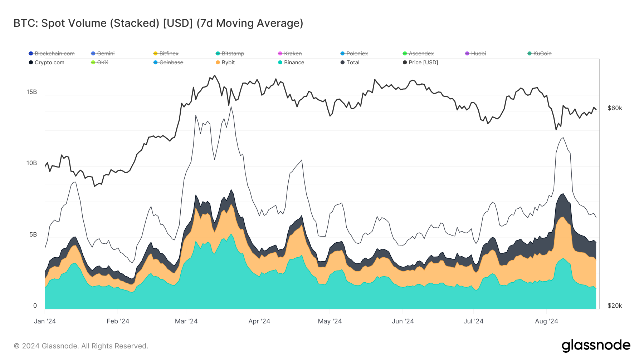The height and width of the screenshot is (362, 644).
Task: Enable Kraken in the legend
Action: (290, 54)
